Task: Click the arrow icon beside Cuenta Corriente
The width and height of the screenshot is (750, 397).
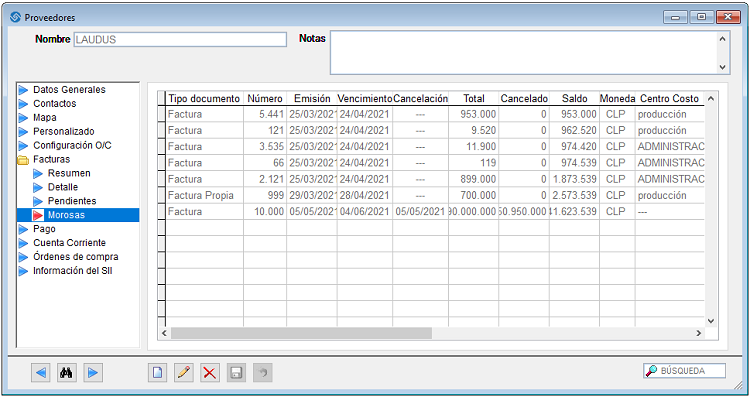Action: click(23, 243)
